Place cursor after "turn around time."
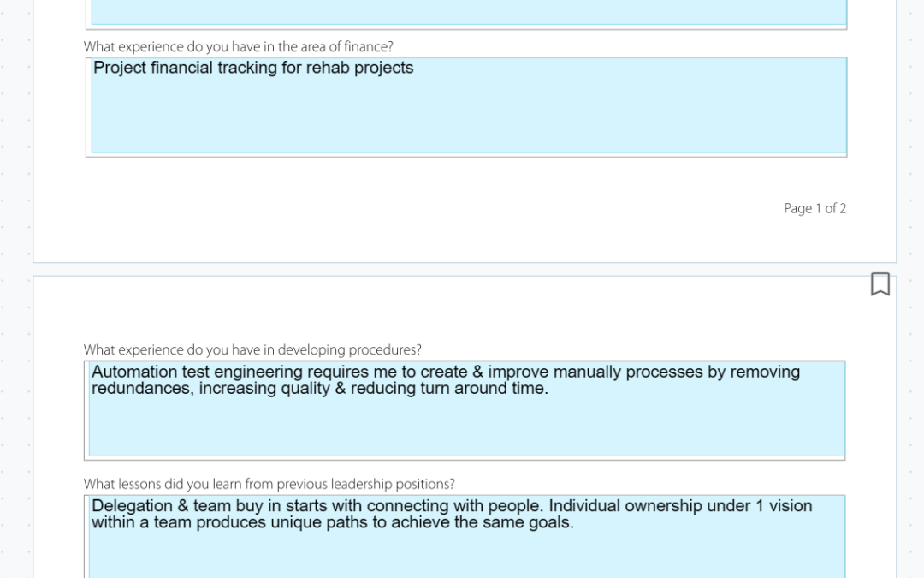 (549, 389)
